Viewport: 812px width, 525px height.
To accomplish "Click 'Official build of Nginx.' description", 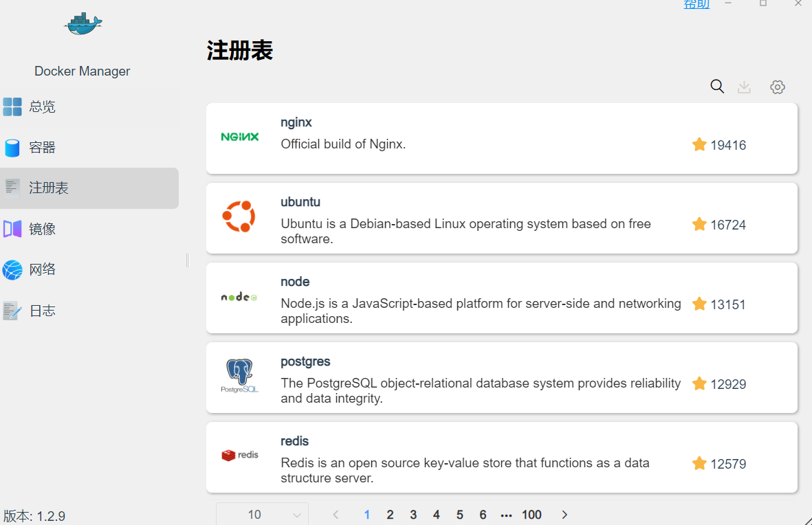I will click(343, 144).
